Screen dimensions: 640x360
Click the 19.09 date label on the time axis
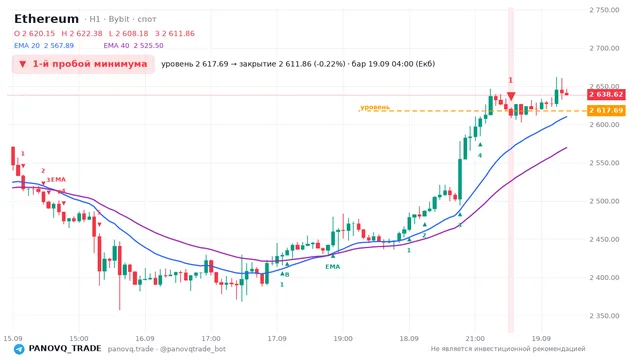pos(541,339)
